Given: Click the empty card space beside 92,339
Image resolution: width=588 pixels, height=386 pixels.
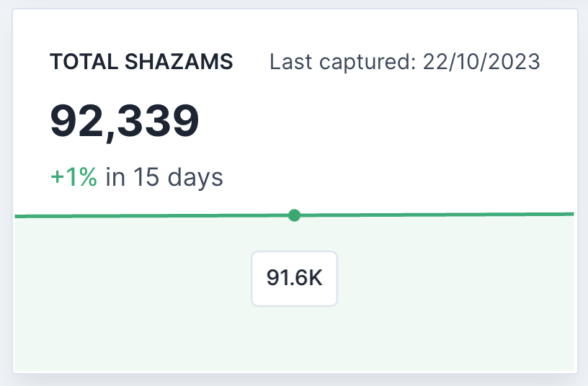Looking at the screenshot, I should (x=386, y=122).
